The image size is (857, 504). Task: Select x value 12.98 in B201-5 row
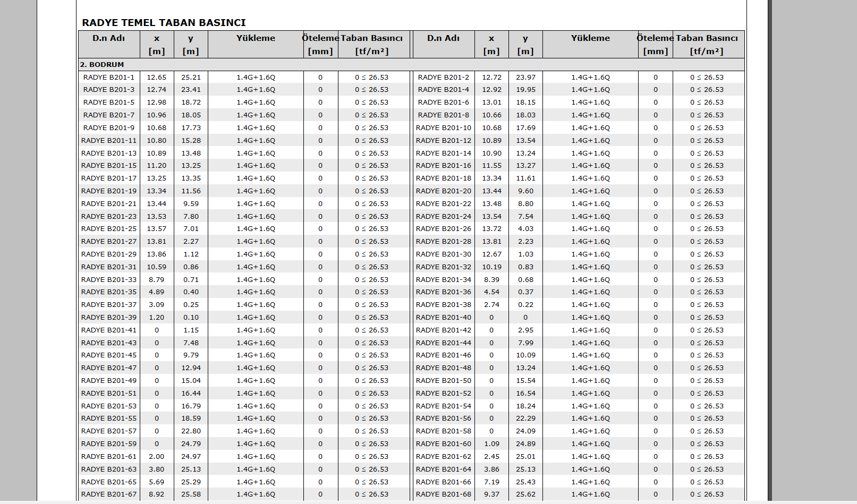point(157,102)
